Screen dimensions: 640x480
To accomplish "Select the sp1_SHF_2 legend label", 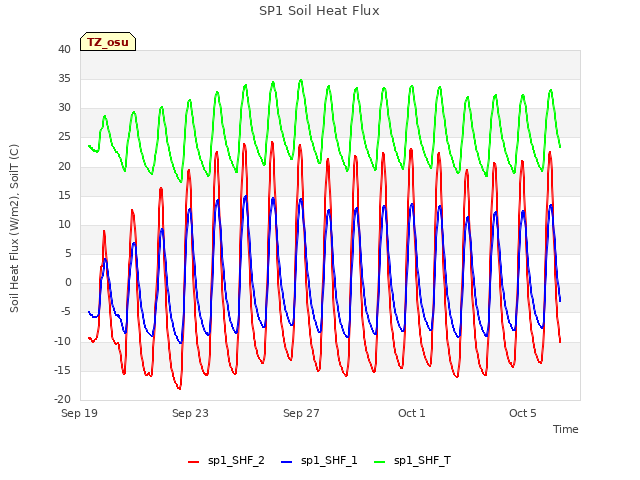I will click(x=236, y=460).
